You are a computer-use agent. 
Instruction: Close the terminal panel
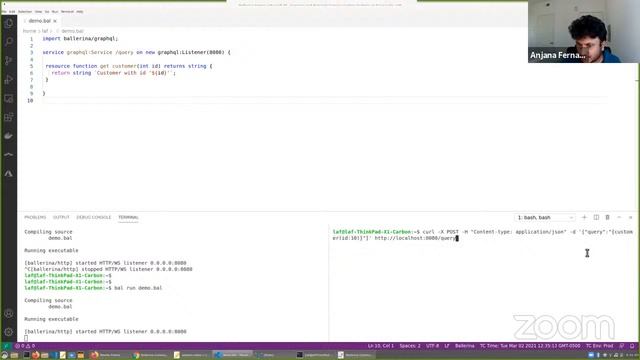pyautogui.click(x=630, y=218)
